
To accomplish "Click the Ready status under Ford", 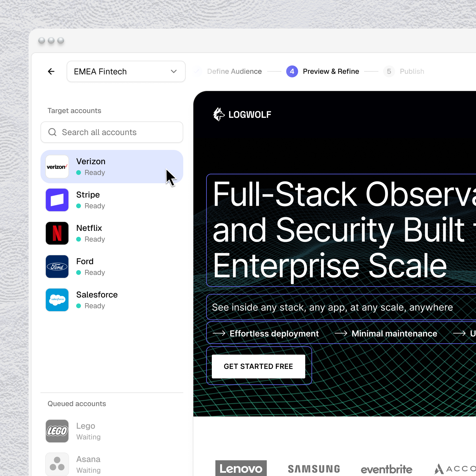I will (x=95, y=273).
